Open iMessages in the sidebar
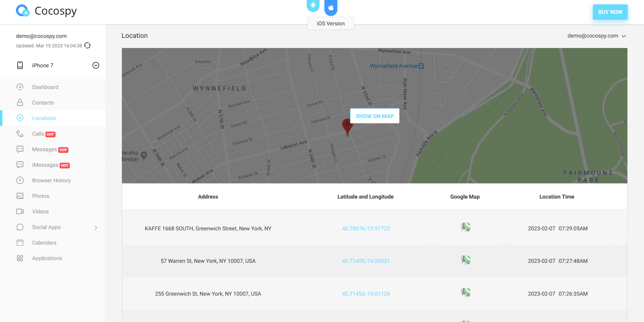 (x=52, y=165)
